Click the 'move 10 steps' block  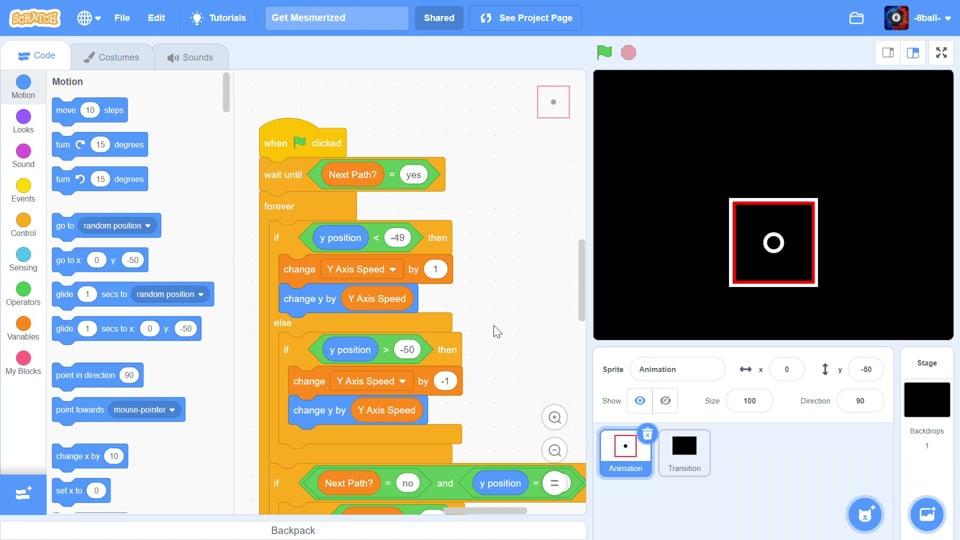click(90, 110)
